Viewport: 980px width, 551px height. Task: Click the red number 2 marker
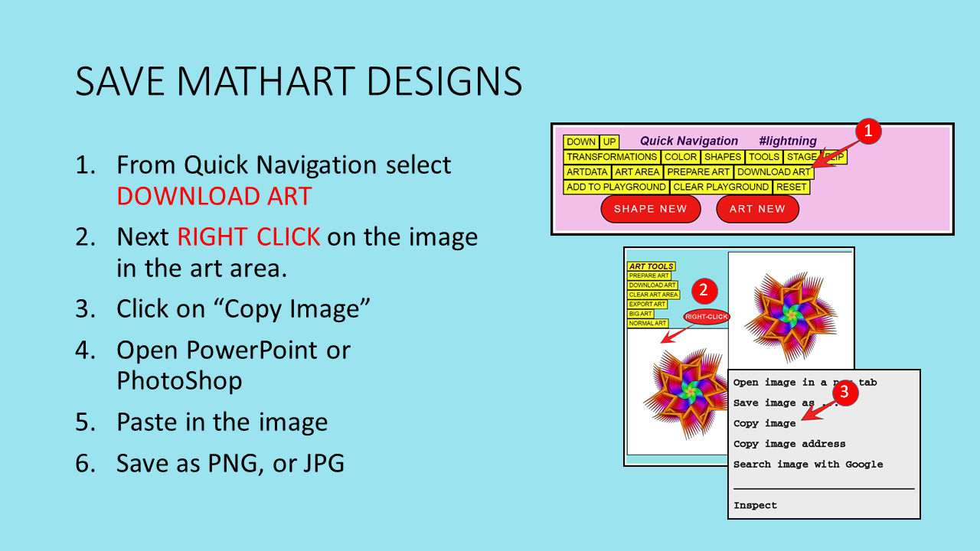(x=704, y=290)
